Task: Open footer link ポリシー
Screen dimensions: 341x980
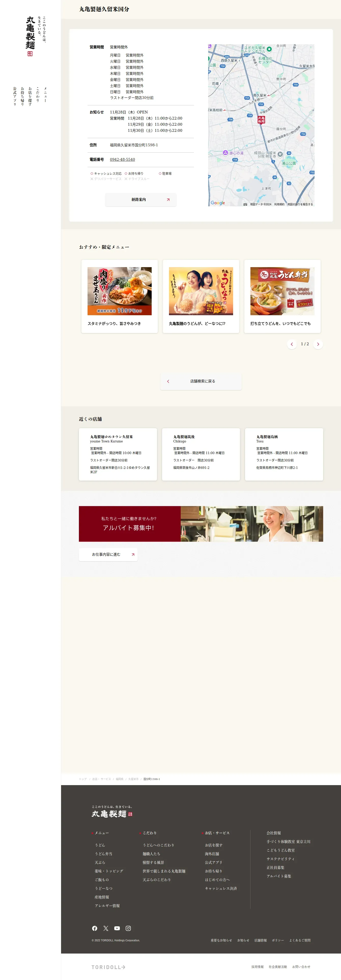Action: tap(278, 940)
